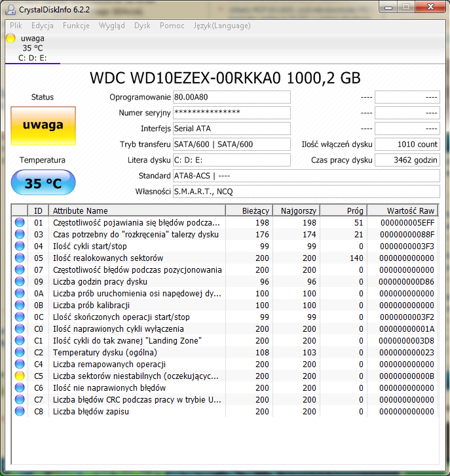450x476 pixels.
Task: Click the status orb for attribute C7
Action: pos(20,399)
